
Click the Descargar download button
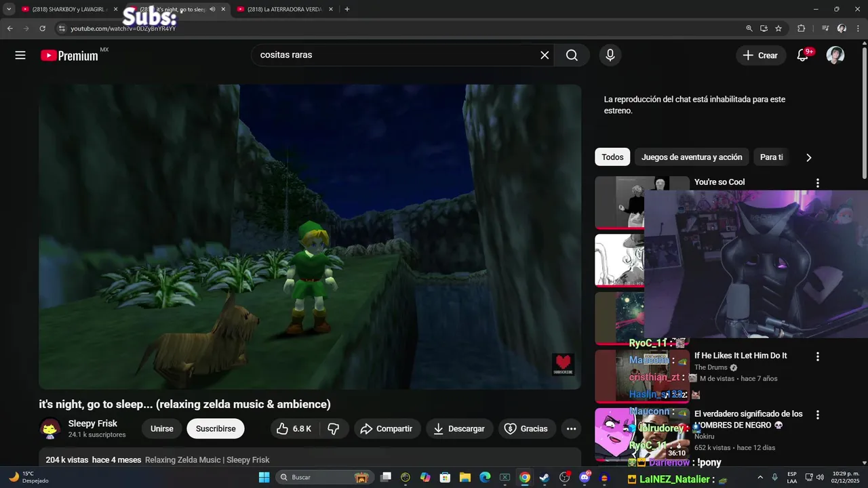click(460, 428)
